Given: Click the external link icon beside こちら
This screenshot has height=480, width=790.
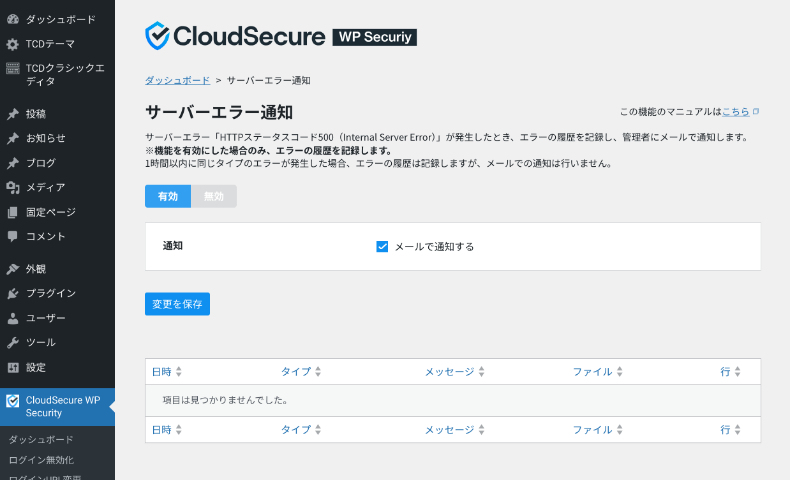Looking at the screenshot, I should coord(756,111).
